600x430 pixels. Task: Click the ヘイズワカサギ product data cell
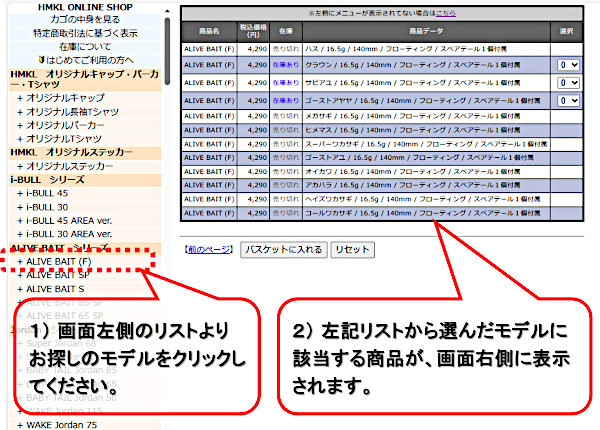426,199
